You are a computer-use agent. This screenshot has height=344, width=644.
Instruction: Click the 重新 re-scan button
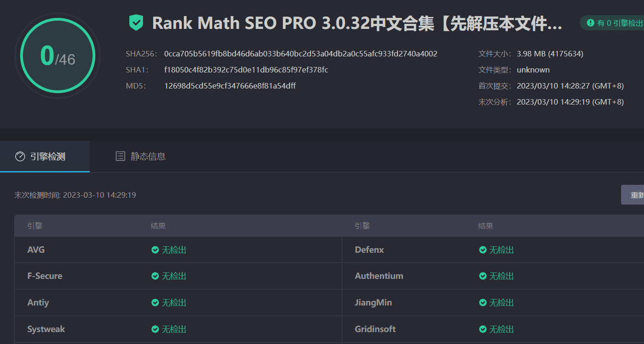coord(633,195)
